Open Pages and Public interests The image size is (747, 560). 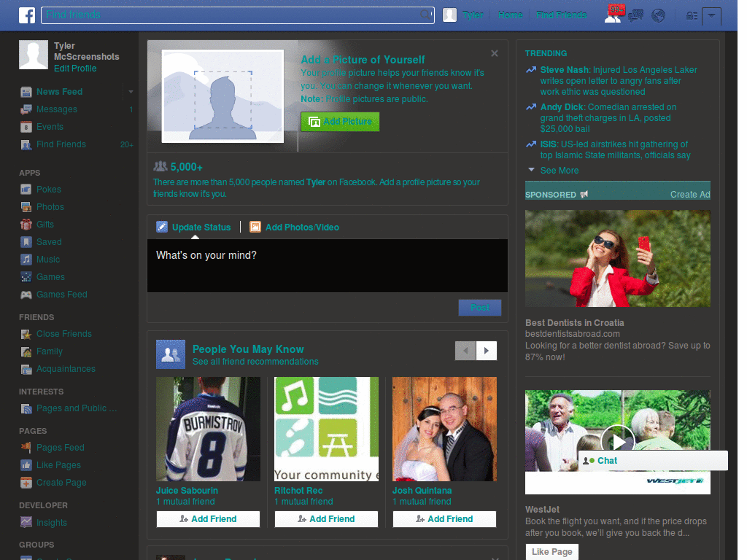[76, 408]
